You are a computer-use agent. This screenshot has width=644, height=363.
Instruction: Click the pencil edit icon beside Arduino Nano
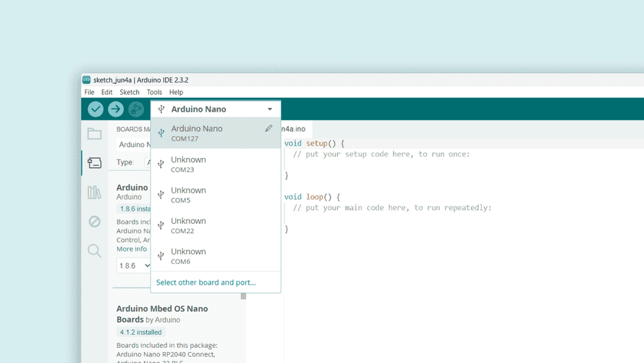pos(268,128)
